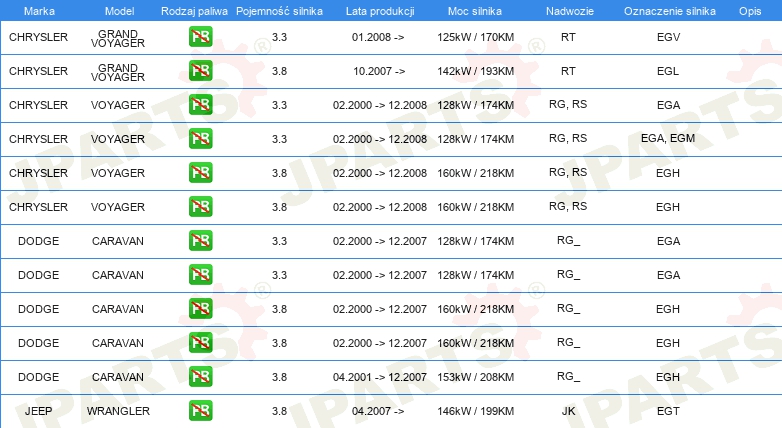
Task: Click 'RG, RS' in the EGA, EGM row
Action: tap(568, 138)
